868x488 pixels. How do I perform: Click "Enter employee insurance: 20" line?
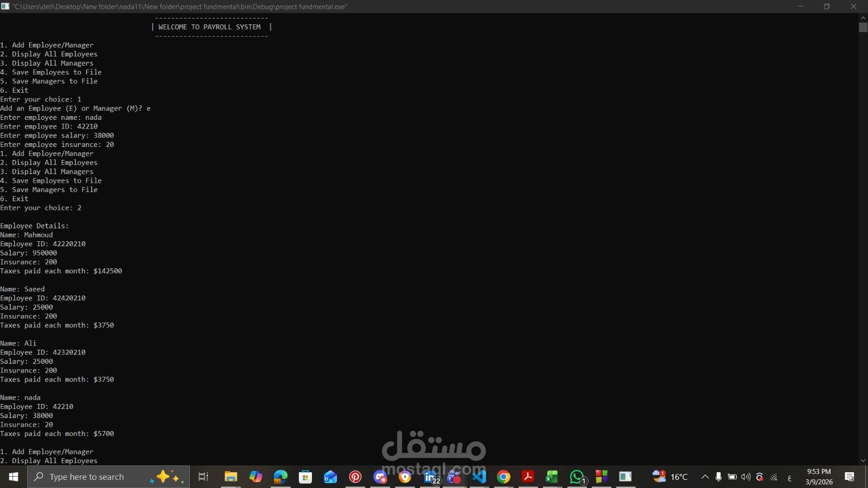57,145
